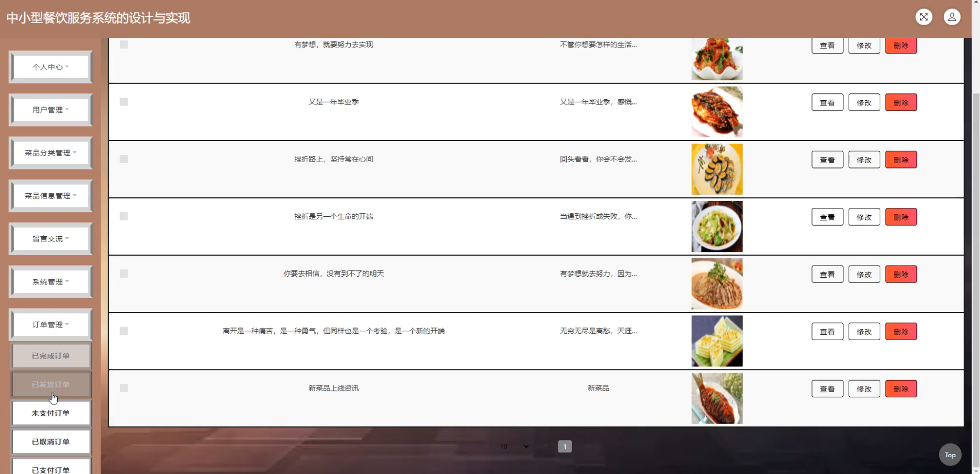The height and width of the screenshot is (474, 980).
Task: Expand the 菜品信息管理 sidebar menu
Action: [50, 196]
